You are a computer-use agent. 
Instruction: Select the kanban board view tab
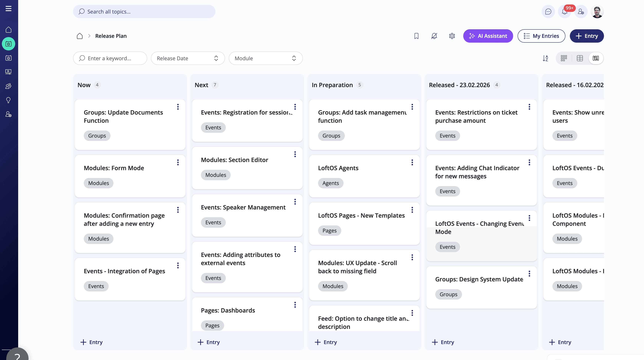point(596,58)
